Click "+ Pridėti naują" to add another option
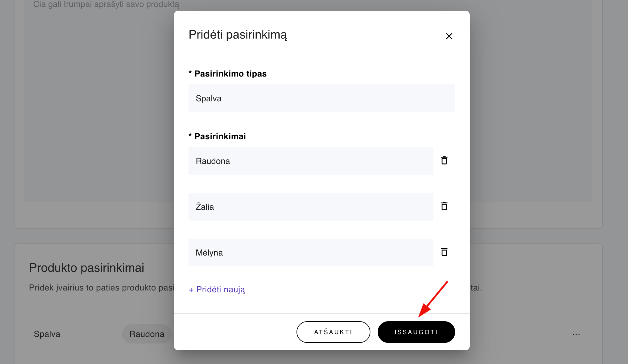This screenshot has height=364, width=628. [x=217, y=289]
